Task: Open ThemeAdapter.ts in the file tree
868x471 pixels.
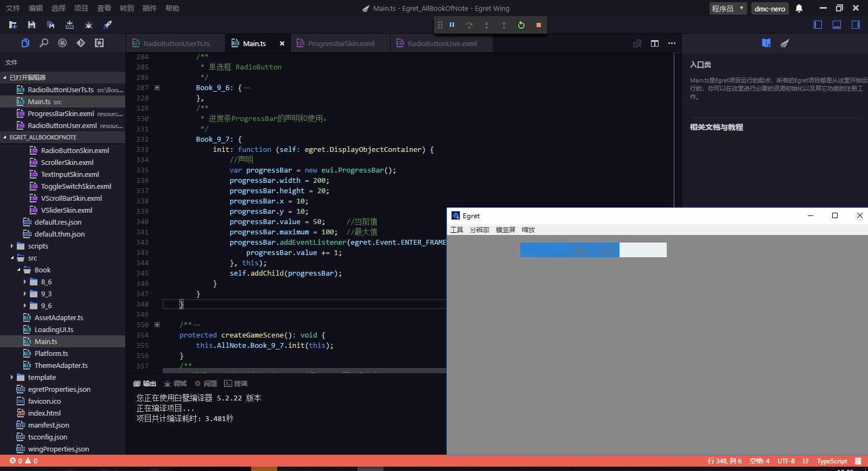Action: pos(62,365)
